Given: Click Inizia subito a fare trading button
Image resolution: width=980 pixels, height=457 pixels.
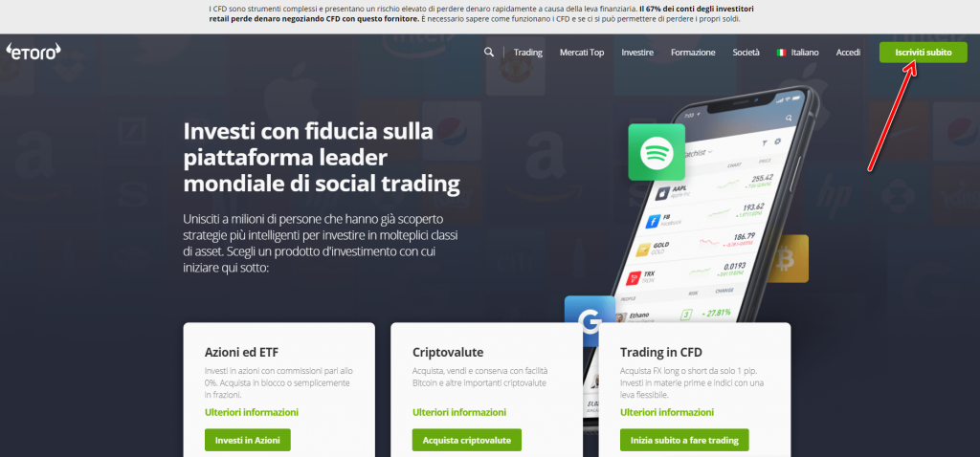Looking at the screenshot, I should [x=684, y=440].
